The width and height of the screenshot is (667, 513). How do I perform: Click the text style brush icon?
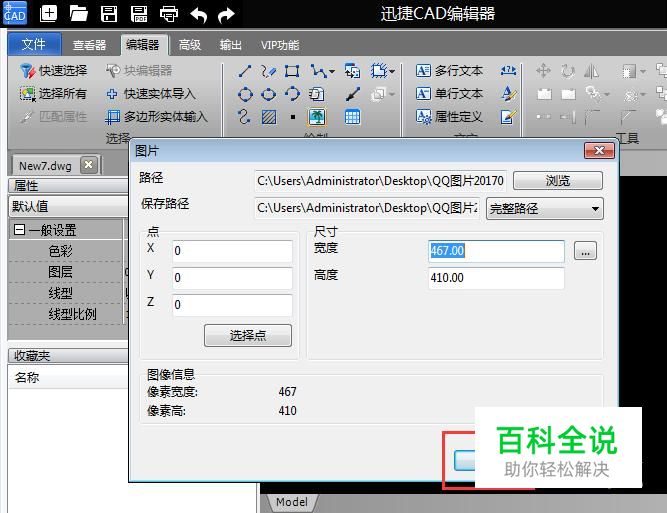pos(508,94)
